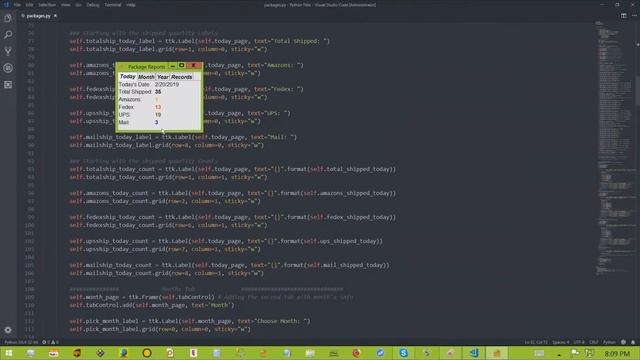Switch to Records tab in Package Reports

pyautogui.click(x=182, y=77)
